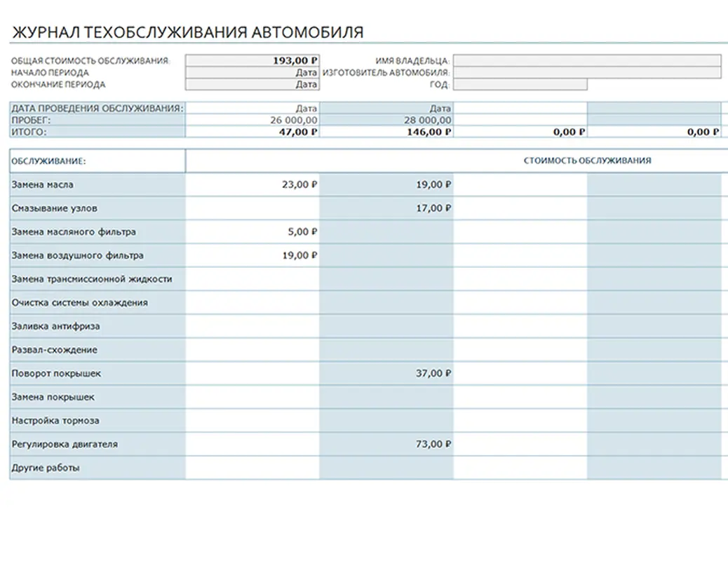728x561 pixels.
Task: Select the Другие работы row label
Action: tap(45, 467)
